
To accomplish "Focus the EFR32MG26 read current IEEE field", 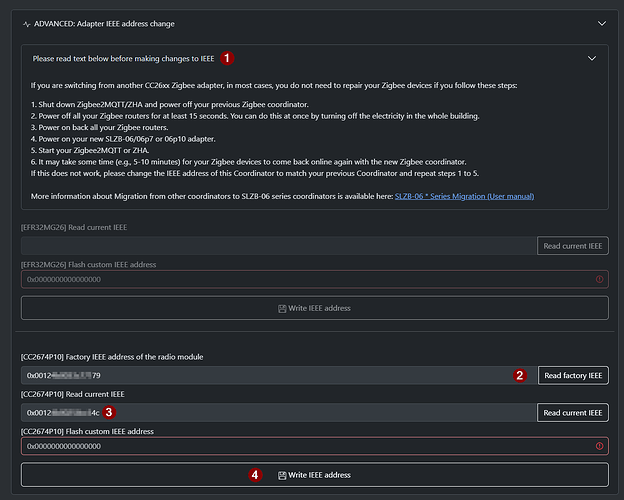I will tap(279, 246).
